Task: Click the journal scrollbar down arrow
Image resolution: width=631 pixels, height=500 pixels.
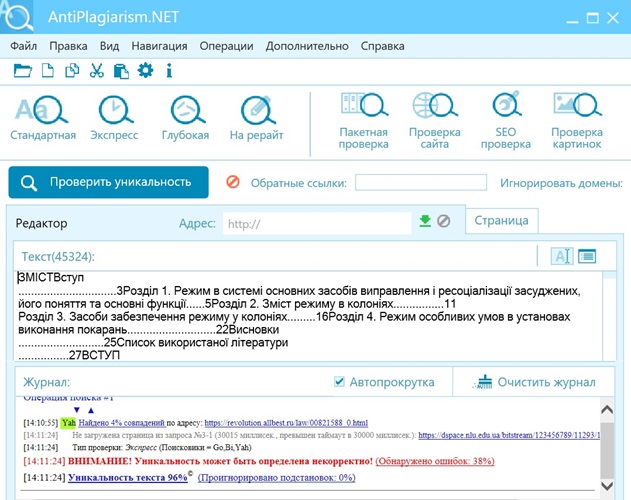Action: click(607, 486)
